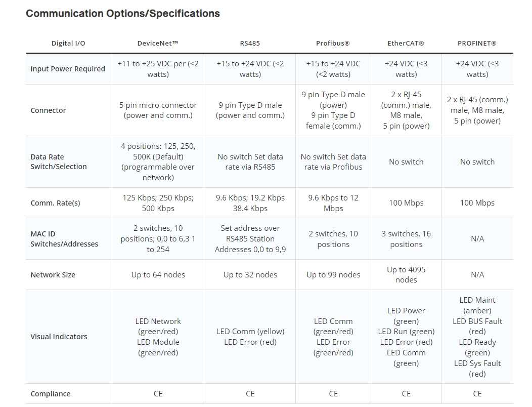Select the "5 pin micro connector" cell
Screen dimensions: 532x407
click(x=158, y=110)
